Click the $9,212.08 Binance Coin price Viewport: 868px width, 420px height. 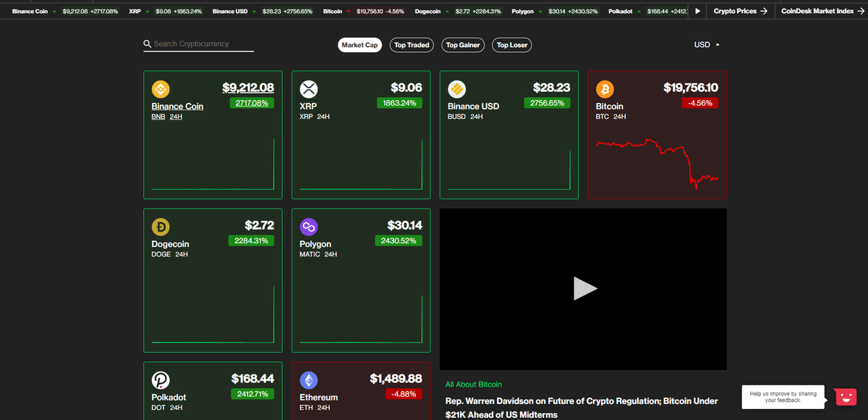tap(248, 88)
